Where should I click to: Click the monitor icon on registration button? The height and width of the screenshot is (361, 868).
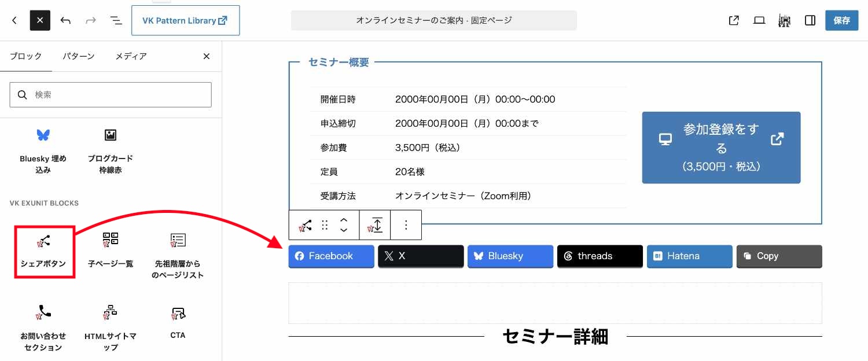coord(666,139)
